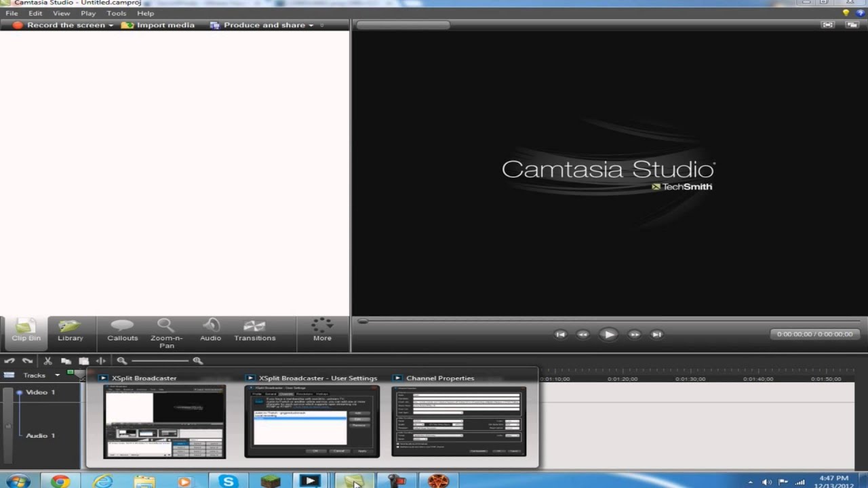
Task: Click the Paste icon in timeline toolbar
Action: click(83, 361)
